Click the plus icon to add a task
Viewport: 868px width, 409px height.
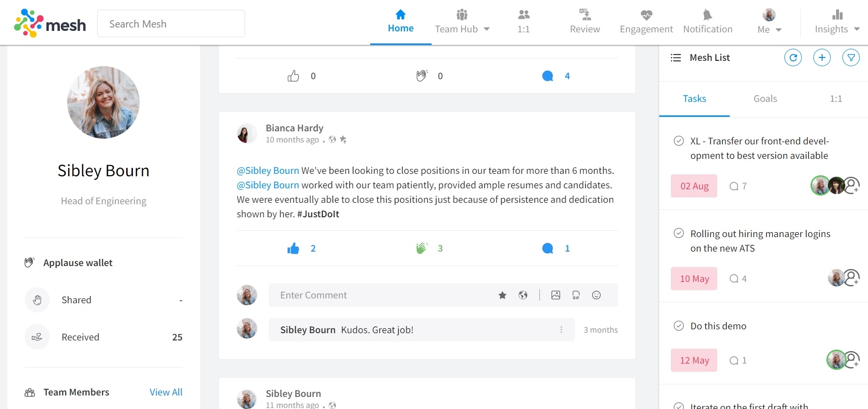click(x=822, y=58)
